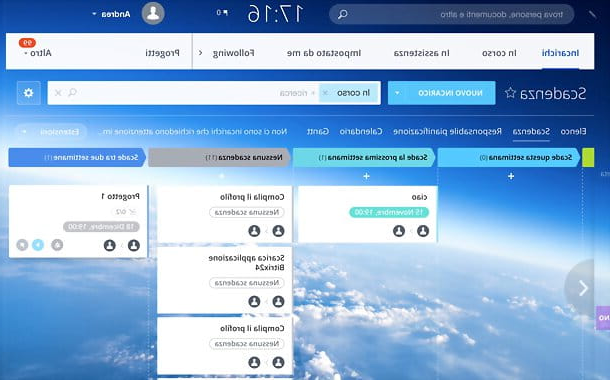Click into the 'ricerca' filter field

point(293,93)
